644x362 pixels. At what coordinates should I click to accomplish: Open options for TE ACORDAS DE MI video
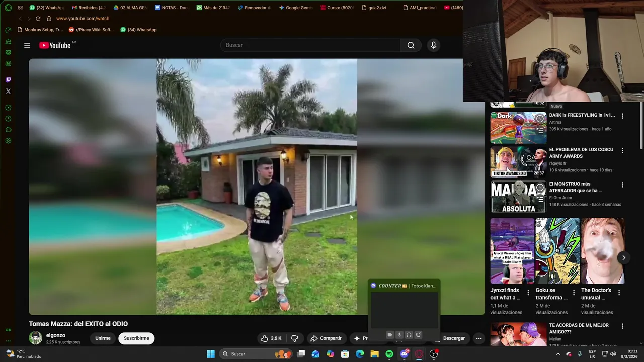(x=622, y=326)
